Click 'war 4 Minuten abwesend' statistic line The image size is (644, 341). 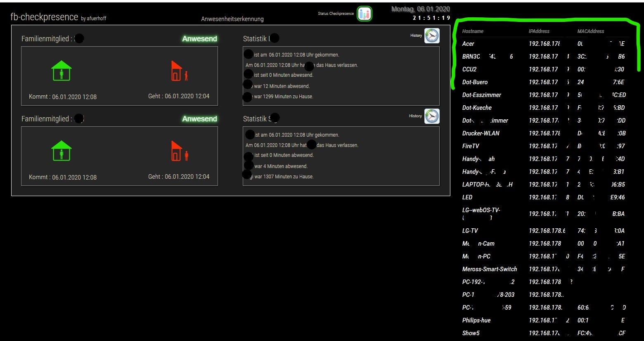tap(281, 166)
